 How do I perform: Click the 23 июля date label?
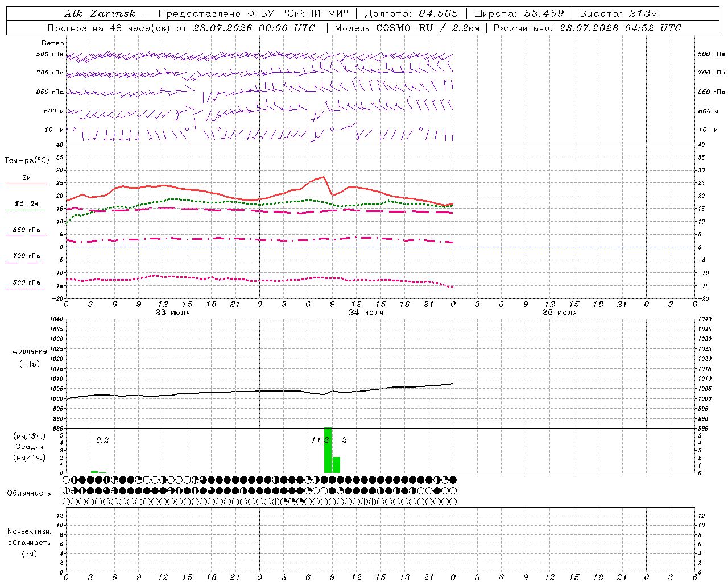click(173, 313)
